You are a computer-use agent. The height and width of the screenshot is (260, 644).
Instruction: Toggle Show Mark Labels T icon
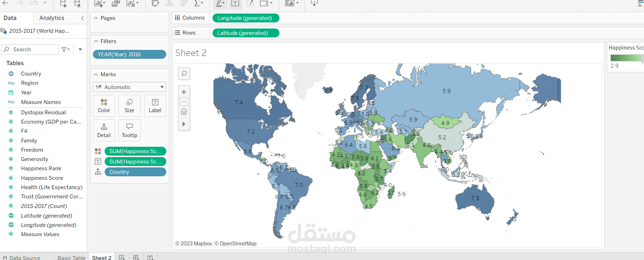(235, 4)
